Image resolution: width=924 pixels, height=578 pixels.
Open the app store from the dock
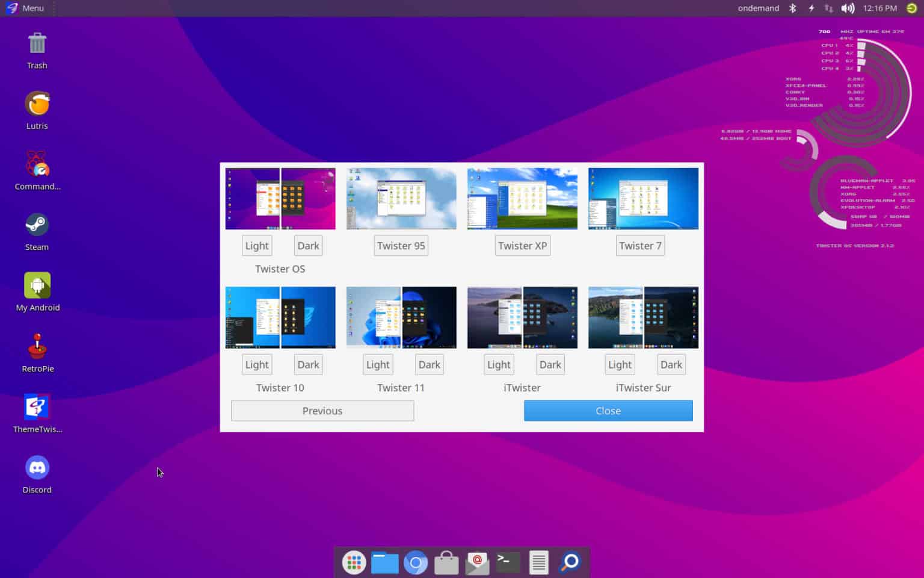coord(446,562)
